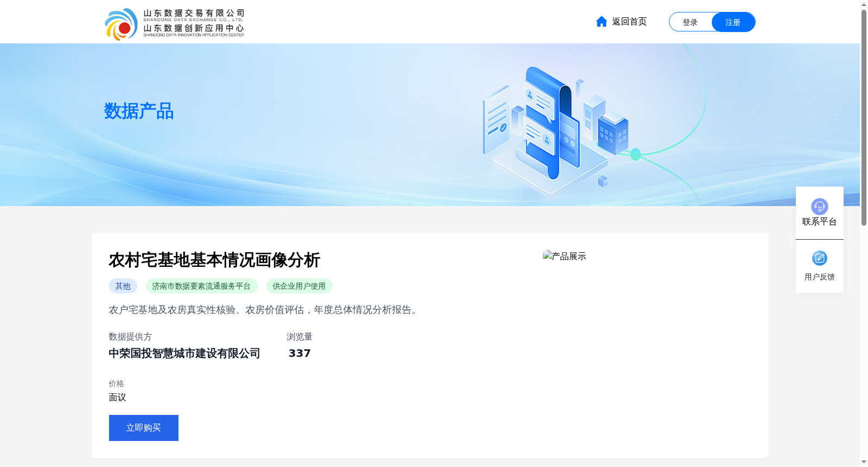Click the 产品展示 product image placeholder

(x=565, y=256)
